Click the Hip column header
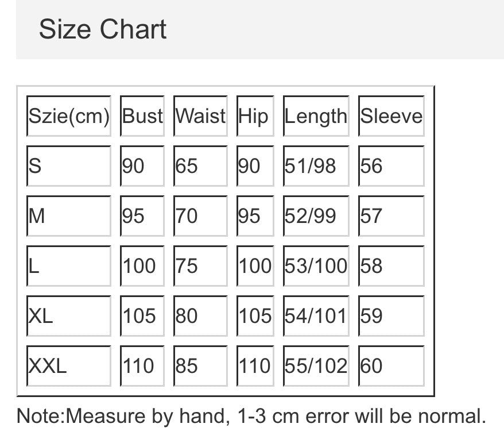The height and width of the screenshot is (439, 504). pyautogui.click(x=254, y=116)
